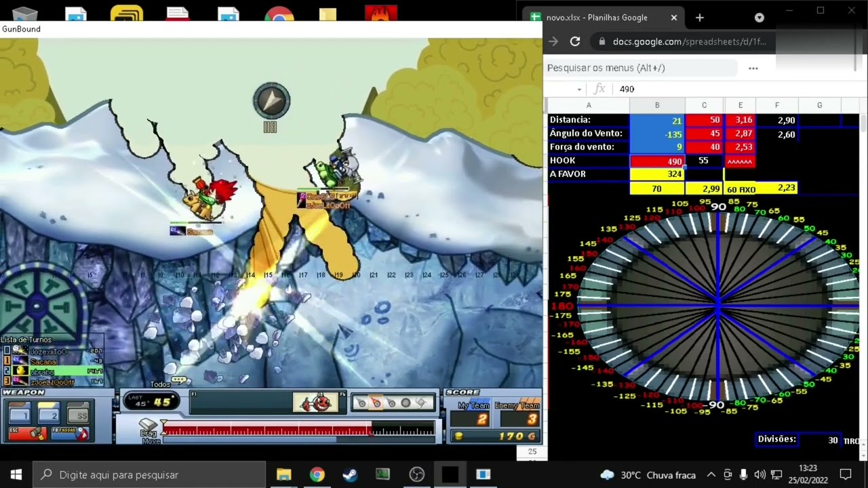The image size is (868, 488).
Task: Open the volume control in system tray
Action: 759,474
